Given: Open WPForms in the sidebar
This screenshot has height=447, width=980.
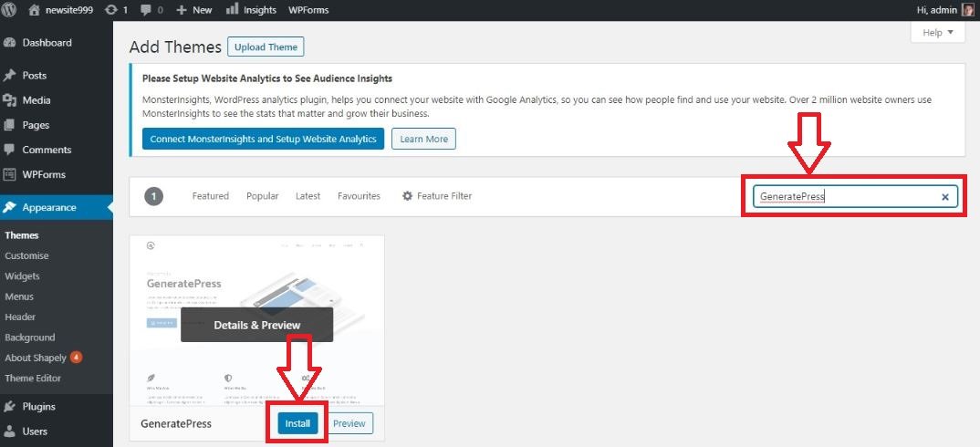Looking at the screenshot, I should pos(44,174).
